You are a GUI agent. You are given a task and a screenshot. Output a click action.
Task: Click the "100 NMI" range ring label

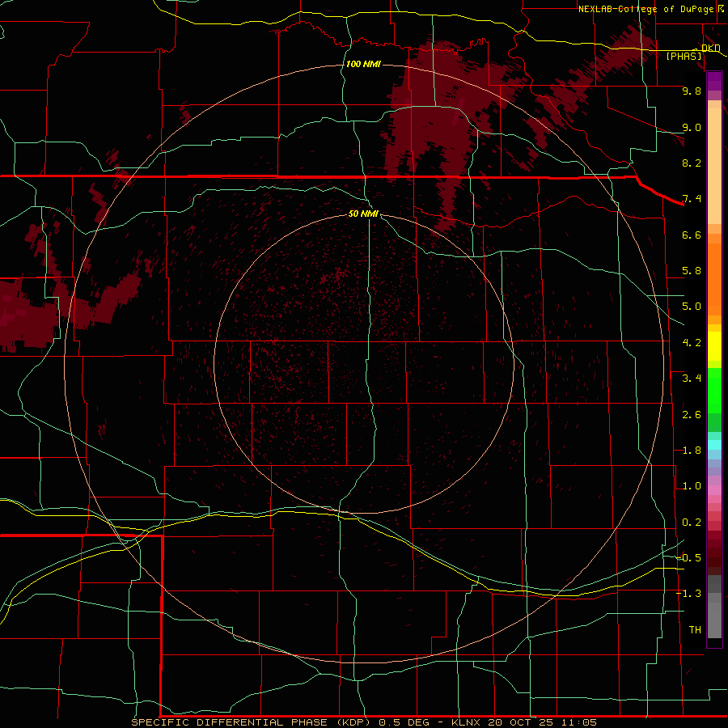pyautogui.click(x=363, y=64)
